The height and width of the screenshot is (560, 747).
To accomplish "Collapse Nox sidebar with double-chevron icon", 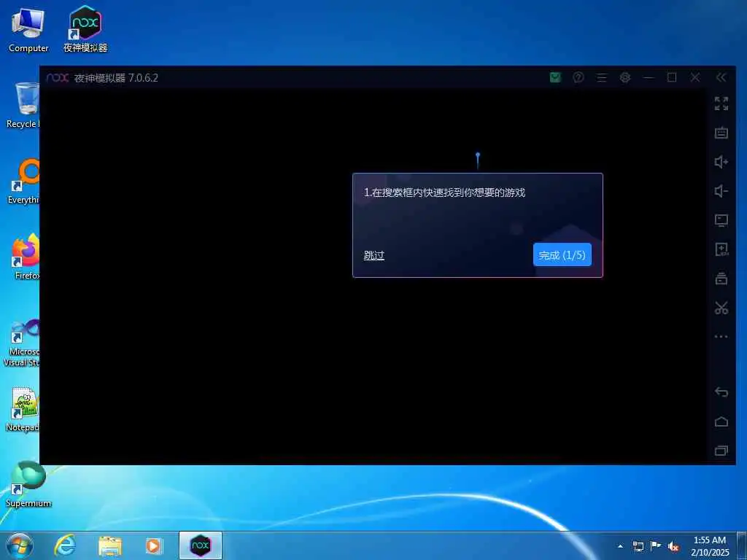I will coord(721,77).
